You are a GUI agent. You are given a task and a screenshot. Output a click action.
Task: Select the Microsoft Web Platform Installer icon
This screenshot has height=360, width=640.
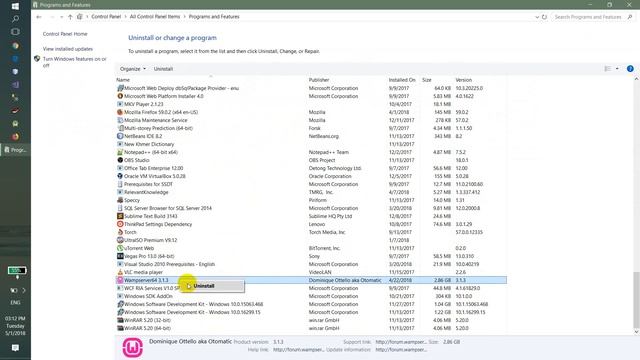pyautogui.click(x=120, y=96)
